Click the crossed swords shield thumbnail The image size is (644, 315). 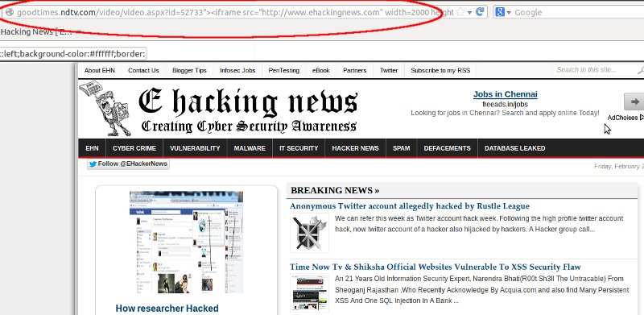tap(309, 232)
